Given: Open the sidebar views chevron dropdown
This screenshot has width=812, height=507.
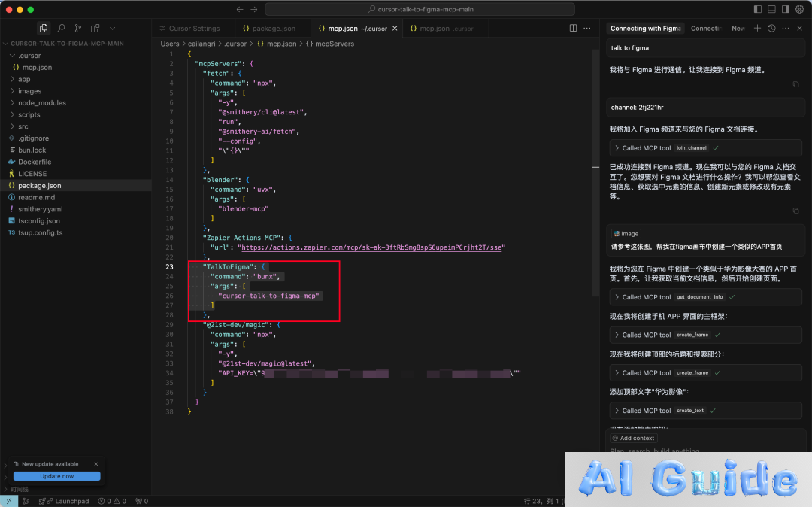Looking at the screenshot, I should coord(112,28).
